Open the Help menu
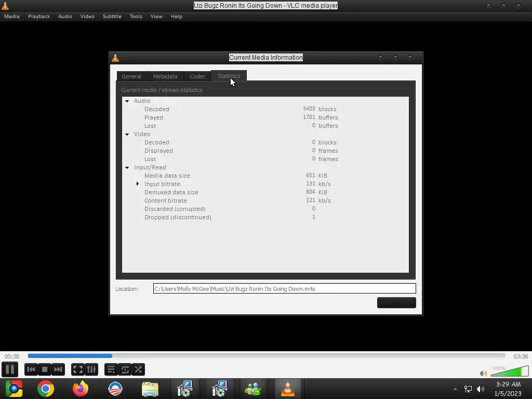This screenshot has width=532, height=399. (177, 16)
